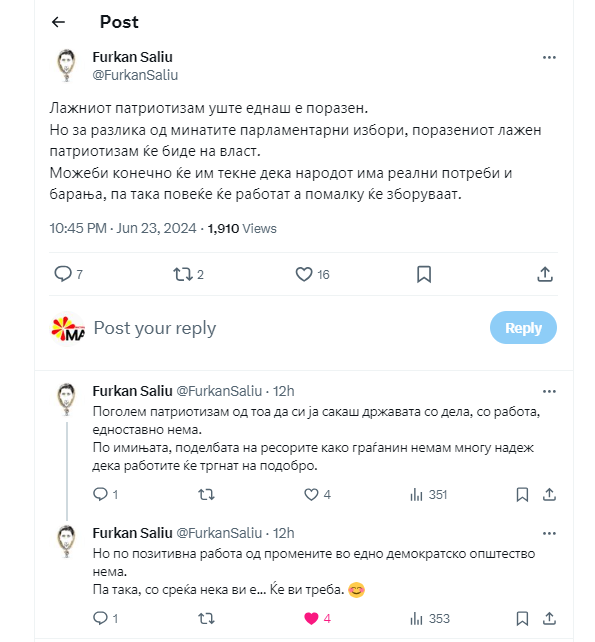The height and width of the screenshot is (642, 595).
Task: Repost the main post with 2 reposts
Action: tap(183, 274)
